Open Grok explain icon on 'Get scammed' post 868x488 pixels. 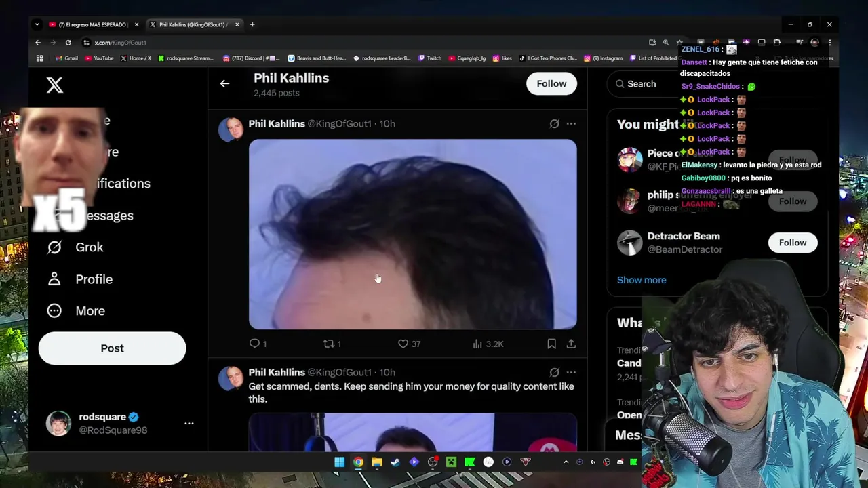coord(554,372)
